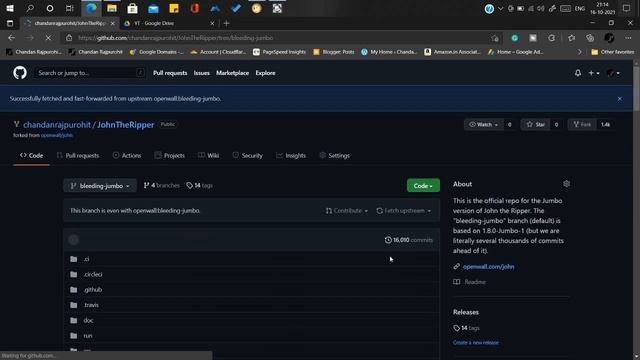Open the user avatar menu on GitHub

click(613, 73)
